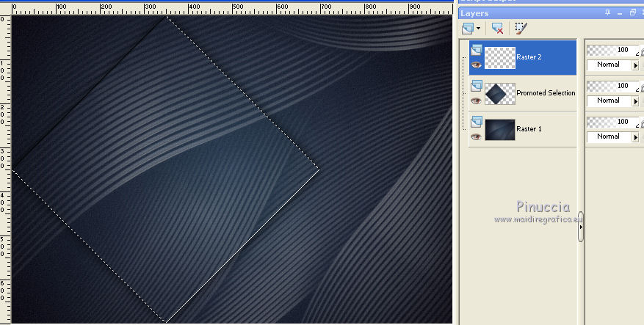Click the Raster 2 layer type icon
The height and width of the screenshot is (325, 644).
[476, 50]
